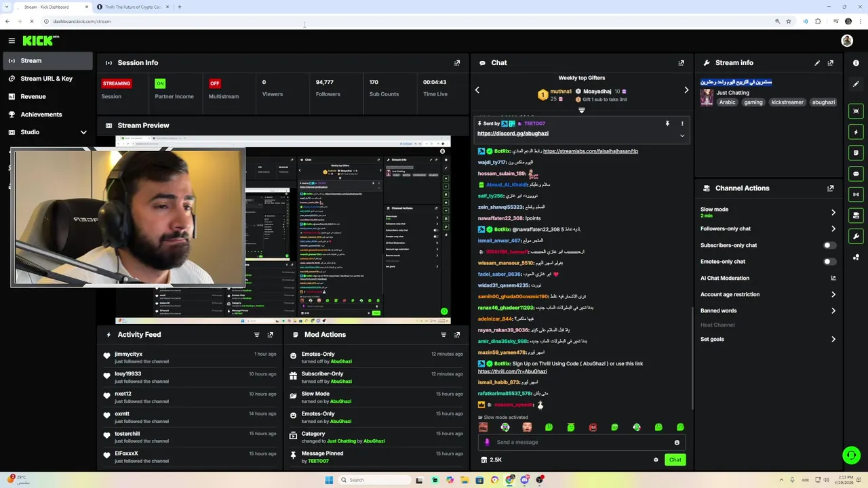
Task: Open a new browser tab
Action: click(x=180, y=7)
